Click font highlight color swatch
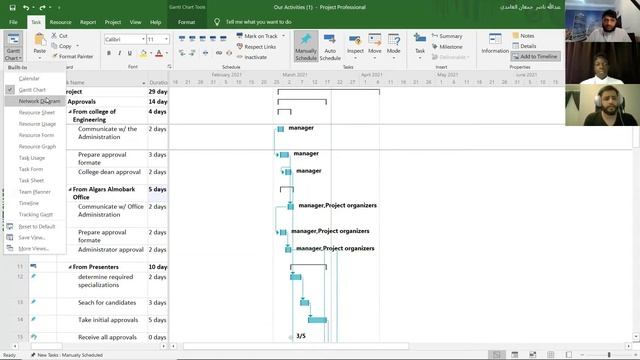Viewport: 640px width, 360px height. point(143,53)
